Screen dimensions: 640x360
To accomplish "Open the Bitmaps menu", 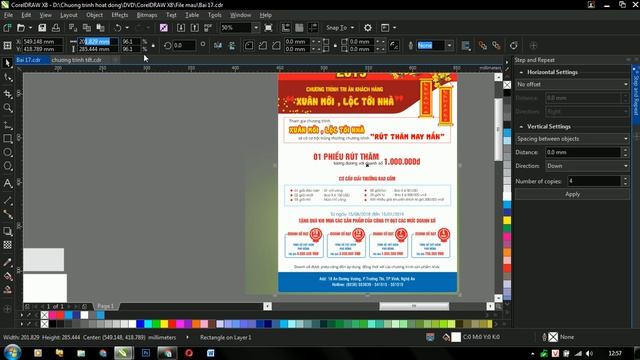I will pyautogui.click(x=147, y=15).
